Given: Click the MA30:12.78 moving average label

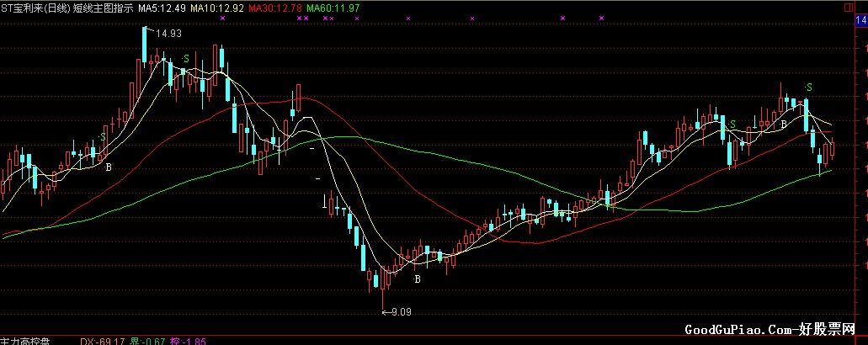Looking at the screenshot, I should (x=274, y=8).
